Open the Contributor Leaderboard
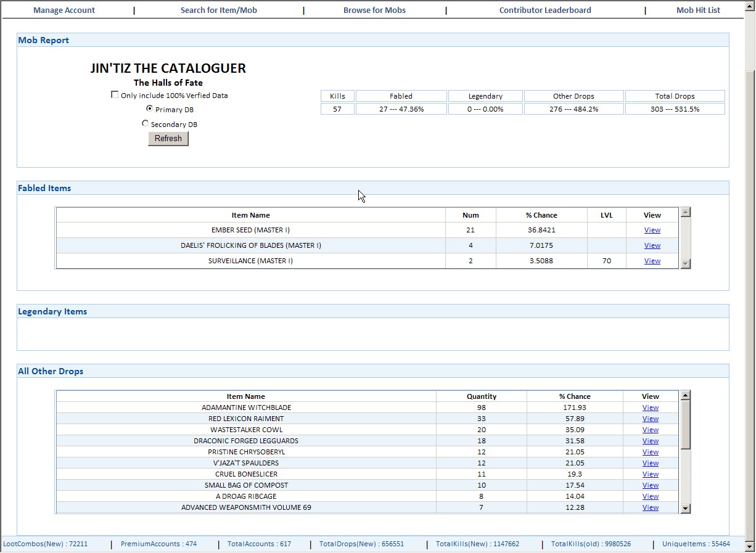This screenshot has width=756, height=553. point(545,10)
